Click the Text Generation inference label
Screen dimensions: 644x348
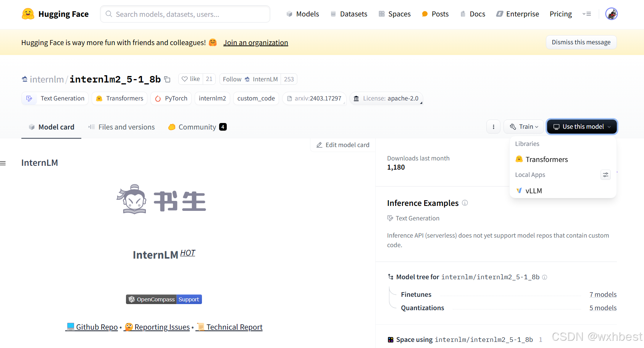coord(413,218)
